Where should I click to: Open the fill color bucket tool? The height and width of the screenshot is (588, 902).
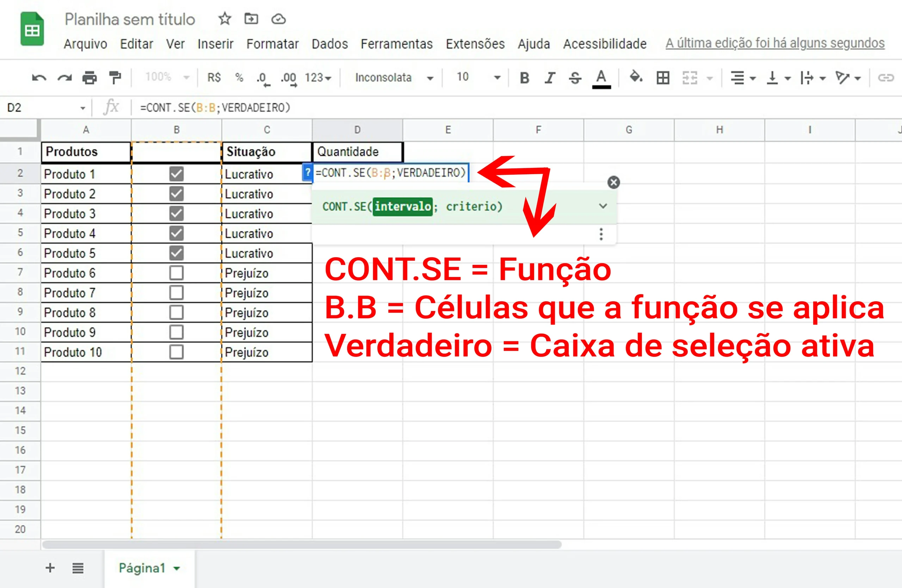click(636, 77)
